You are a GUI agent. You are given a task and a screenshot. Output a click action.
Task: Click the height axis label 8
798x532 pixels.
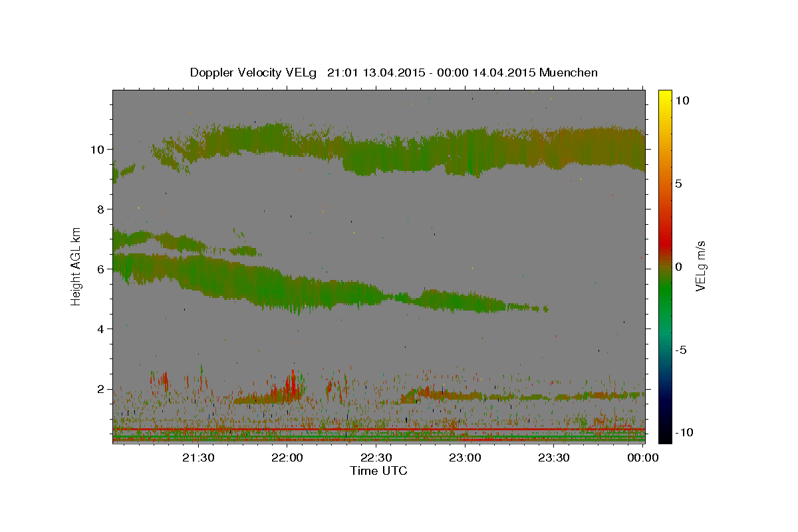click(101, 209)
